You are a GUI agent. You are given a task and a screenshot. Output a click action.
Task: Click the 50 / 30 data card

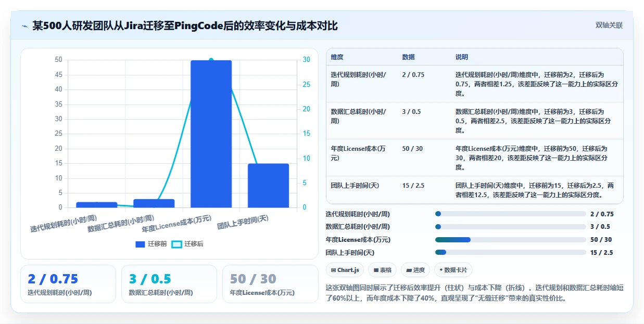pyautogui.click(x=270, y=284)
